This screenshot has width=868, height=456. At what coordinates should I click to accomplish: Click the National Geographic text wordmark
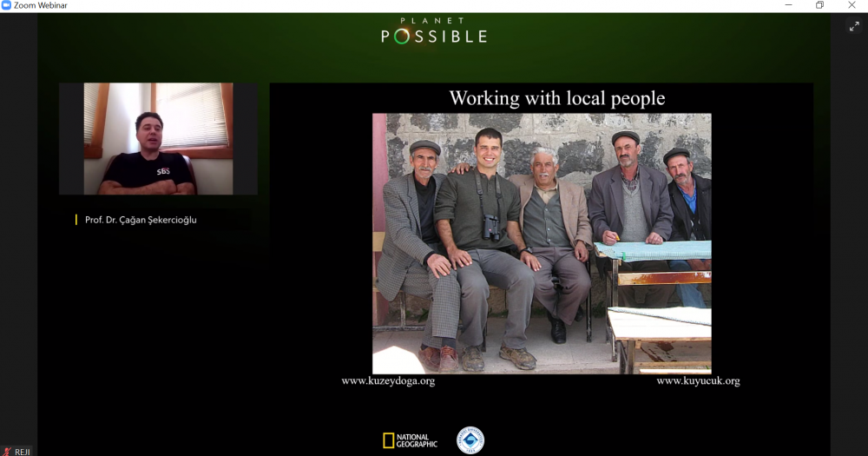(x=418, y=440)
